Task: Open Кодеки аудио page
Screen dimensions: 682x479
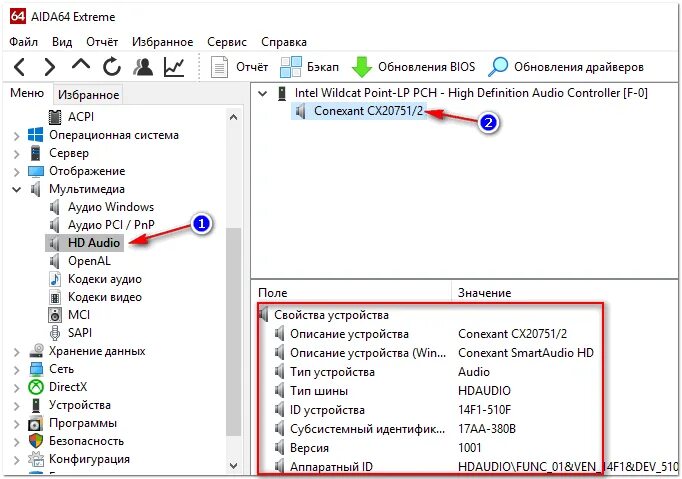Action: point(105,279)
